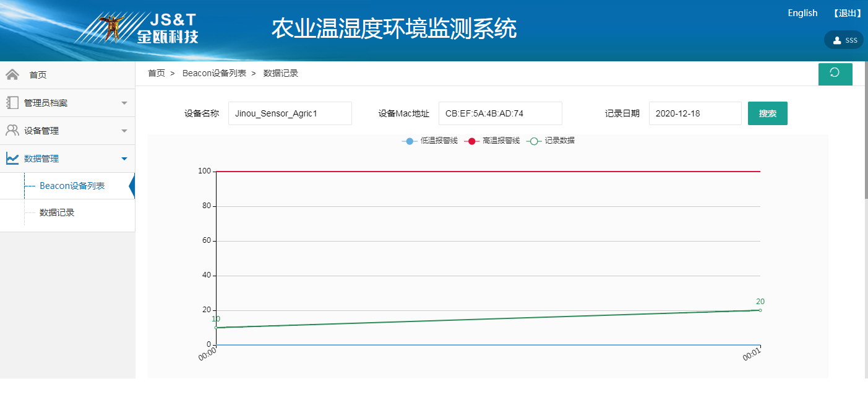Toggle the 记录数据 legend series
Screen dimensions: 868x402
pos(551,141)
